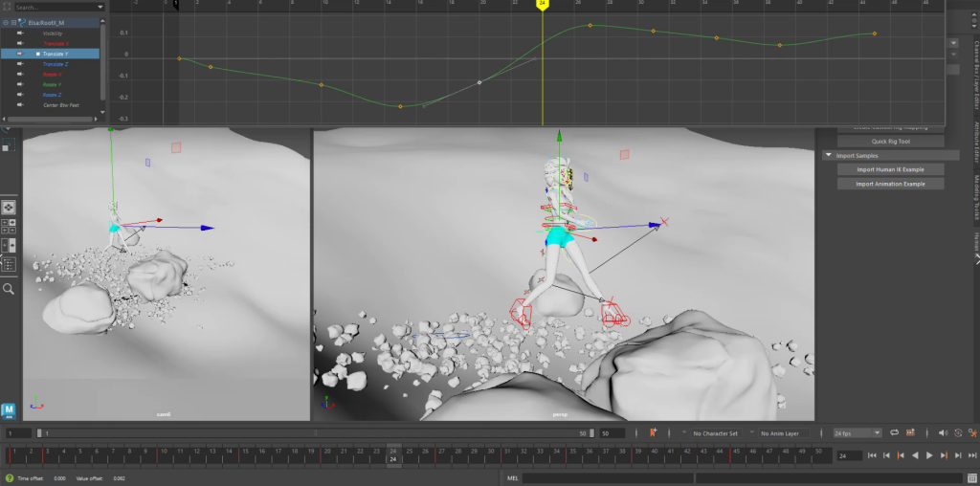Select the last keyframe on the curve
This screenshot has width=980, height=486.
click(875, 33)
